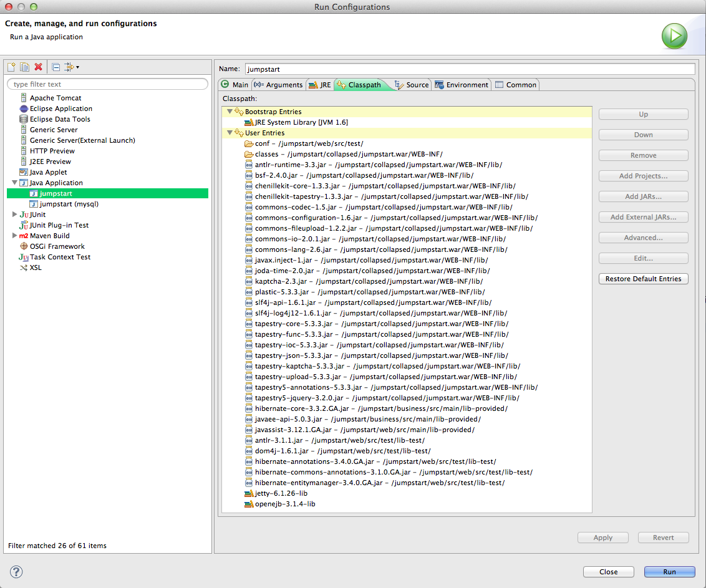Open the Environment tab
Viewport: 706px width, 588px height.
pos(462,85)
